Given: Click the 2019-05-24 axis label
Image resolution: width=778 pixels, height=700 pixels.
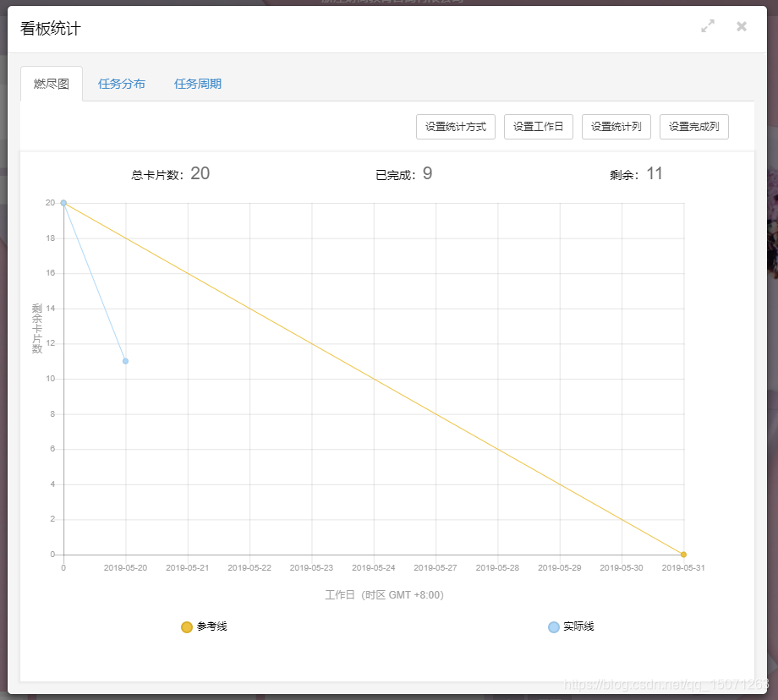Looking at the screenshot, I should 374,568.
